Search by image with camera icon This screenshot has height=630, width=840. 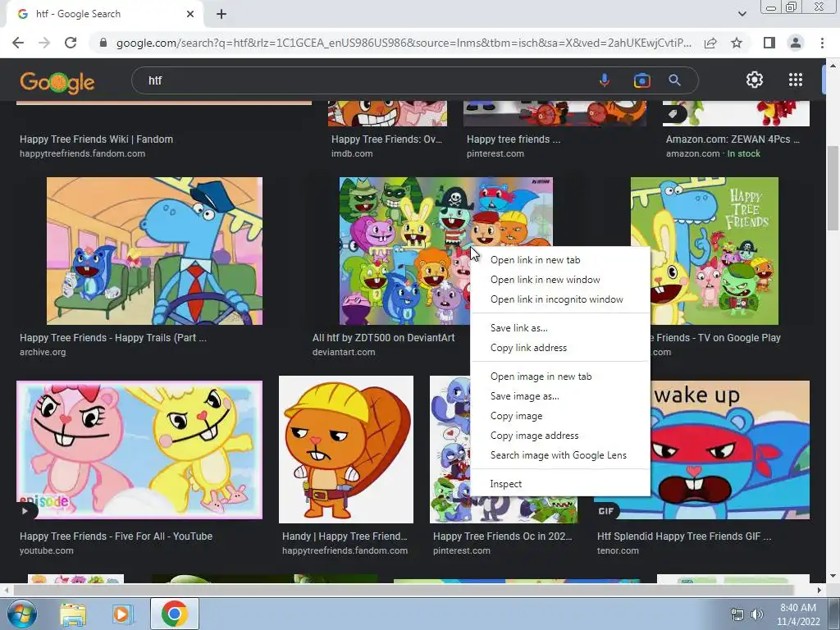(x=641, y=80)
